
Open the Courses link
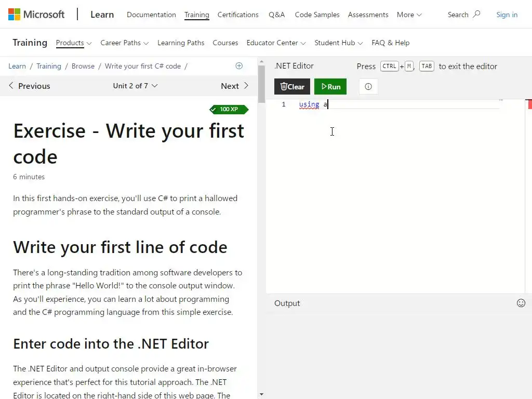click(x=225, y=43)
